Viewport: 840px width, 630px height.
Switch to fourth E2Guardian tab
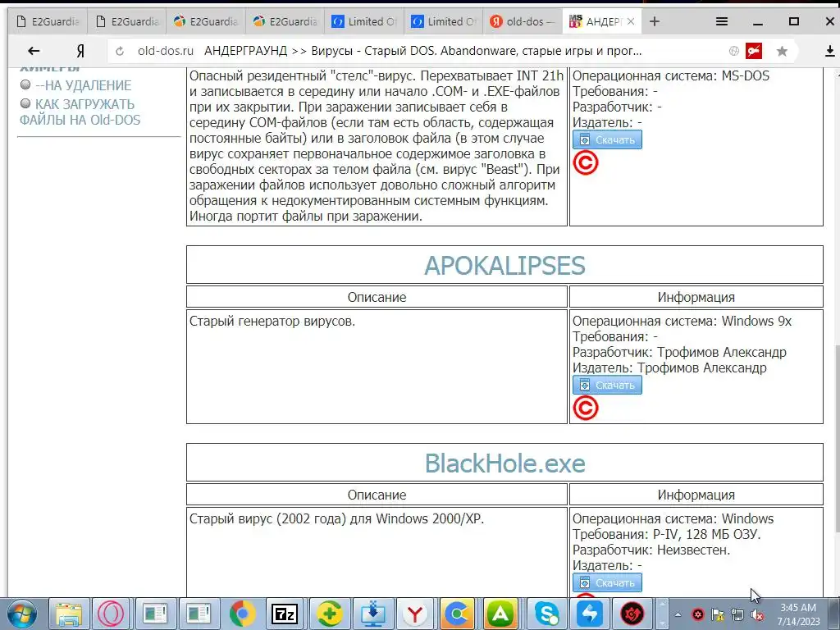pos(285,21)
